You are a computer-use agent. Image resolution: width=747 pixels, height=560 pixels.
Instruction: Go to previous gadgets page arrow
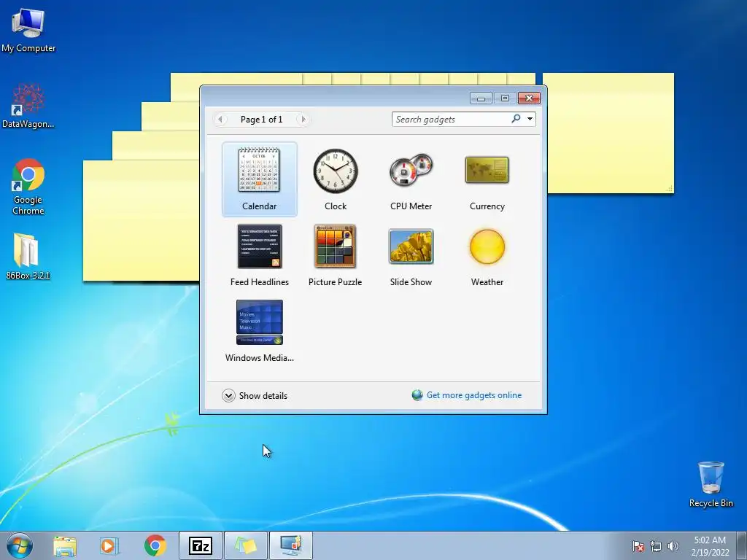220,119
